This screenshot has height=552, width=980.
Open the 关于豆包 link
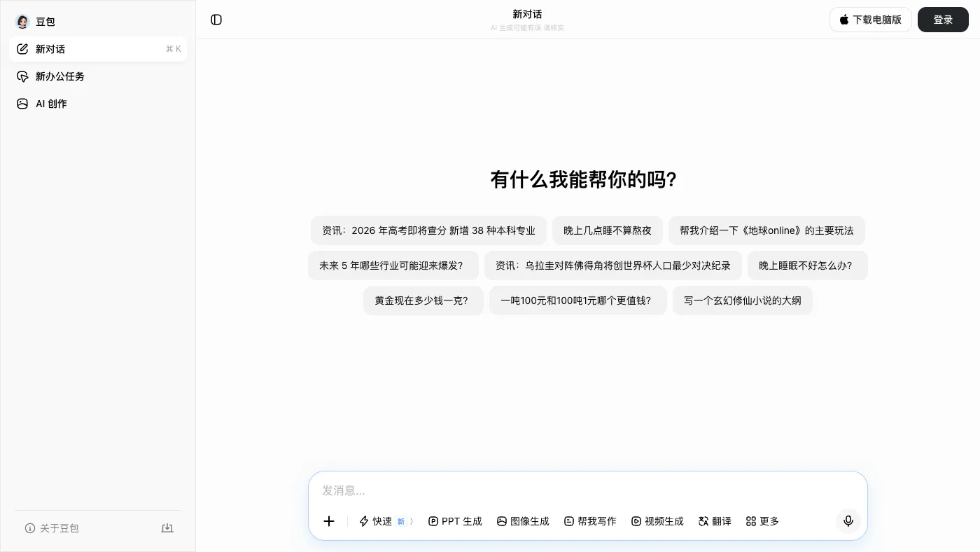click(x=52, y=528)
